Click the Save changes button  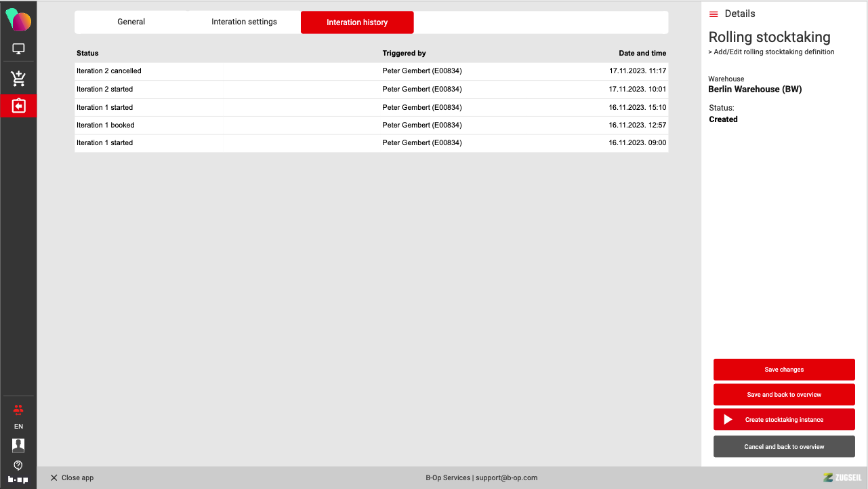(784, 370)
